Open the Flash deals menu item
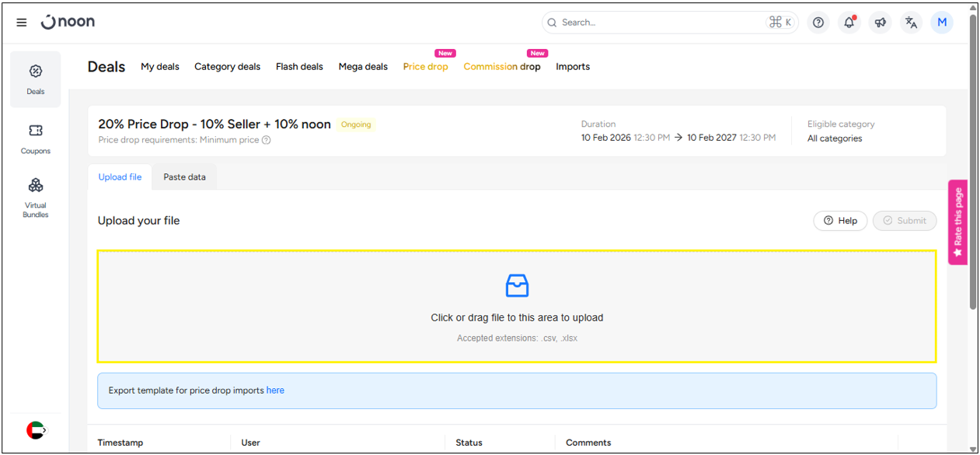 (x=299, y=67)
